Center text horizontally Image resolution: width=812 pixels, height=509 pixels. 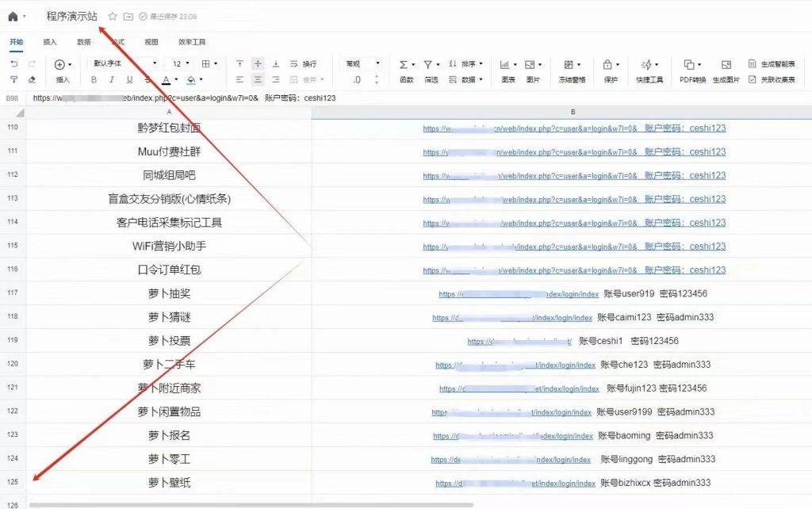[x=258, y=80]
